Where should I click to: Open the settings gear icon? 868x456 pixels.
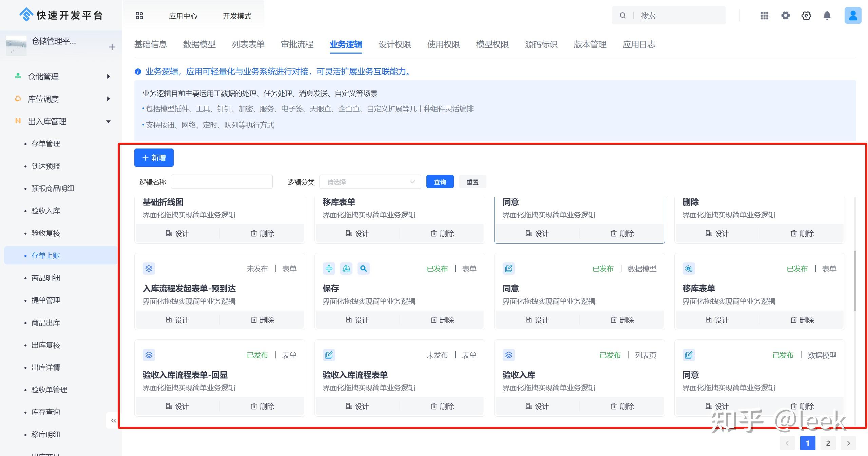point(785,16)
